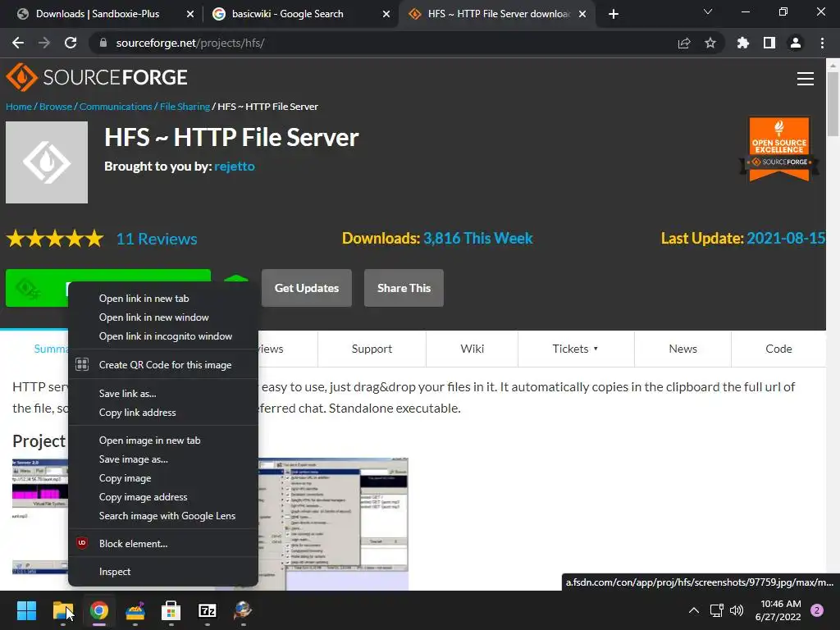This screenshot has height=630, width=840.
Task: Go back to the previous page
Action: pos(18,43)
